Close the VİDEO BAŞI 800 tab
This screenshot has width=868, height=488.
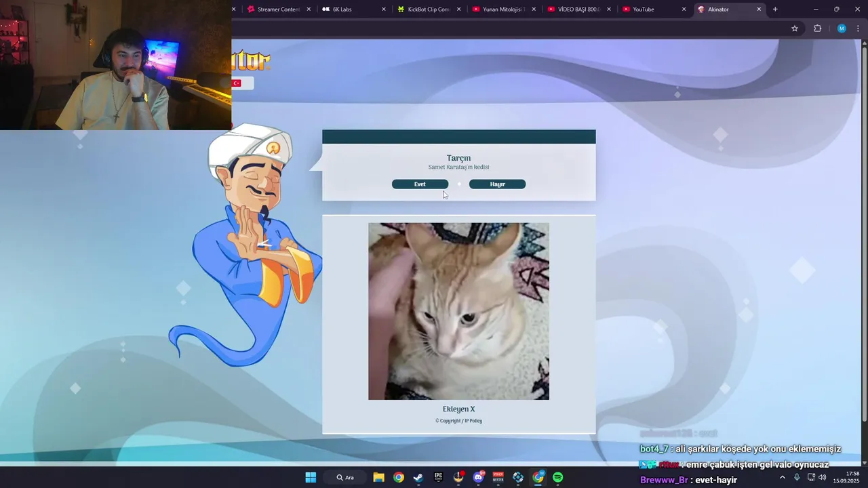(x=609, y=9)
